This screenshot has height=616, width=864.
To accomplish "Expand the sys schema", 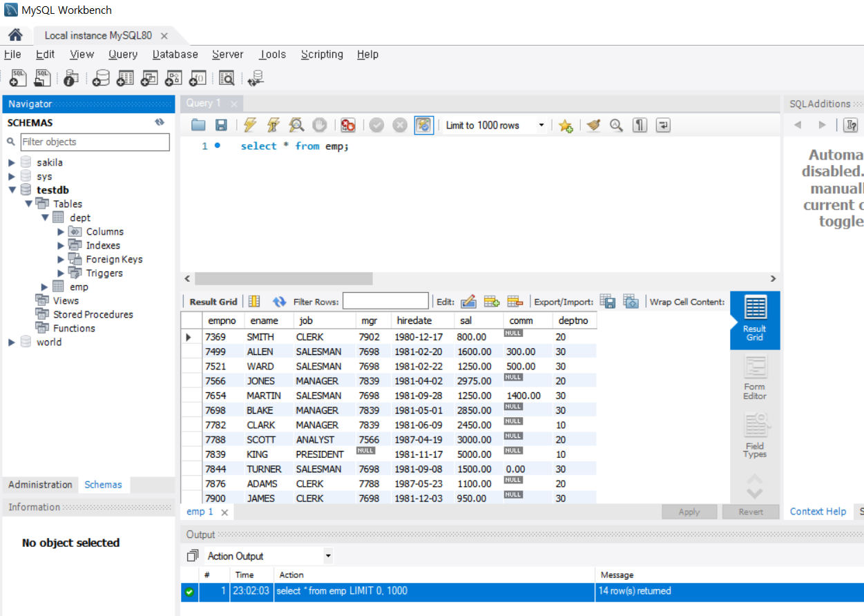I will pos(12,176).
